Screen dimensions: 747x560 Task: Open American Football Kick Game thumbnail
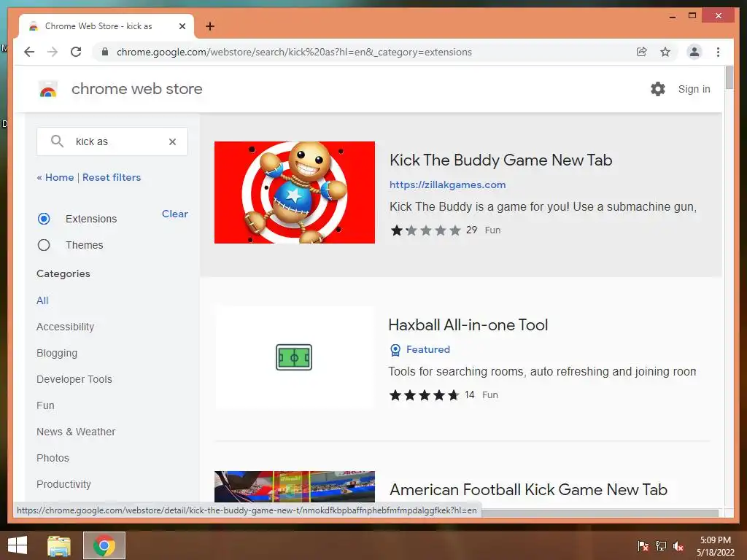295,486
